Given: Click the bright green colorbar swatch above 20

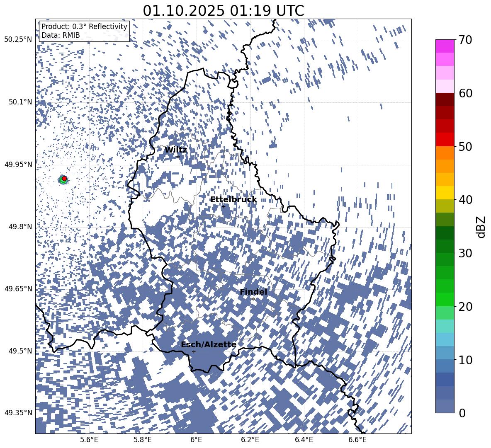Looking at the screenshot, I should point(445,299).
